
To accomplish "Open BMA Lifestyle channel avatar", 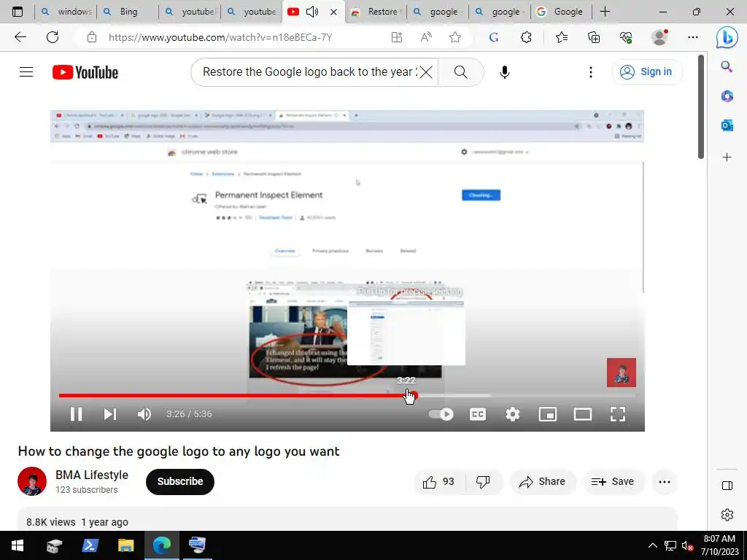I will pyautogui.click(x=32, y=481).
